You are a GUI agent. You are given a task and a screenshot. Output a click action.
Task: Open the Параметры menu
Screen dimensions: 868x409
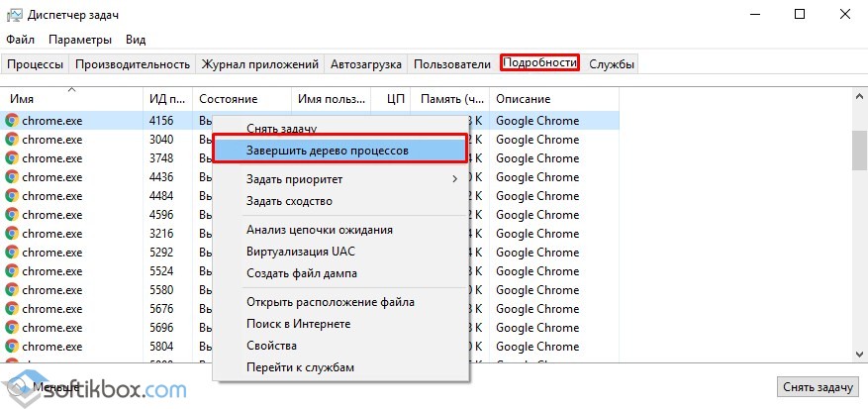pos(80,40)
